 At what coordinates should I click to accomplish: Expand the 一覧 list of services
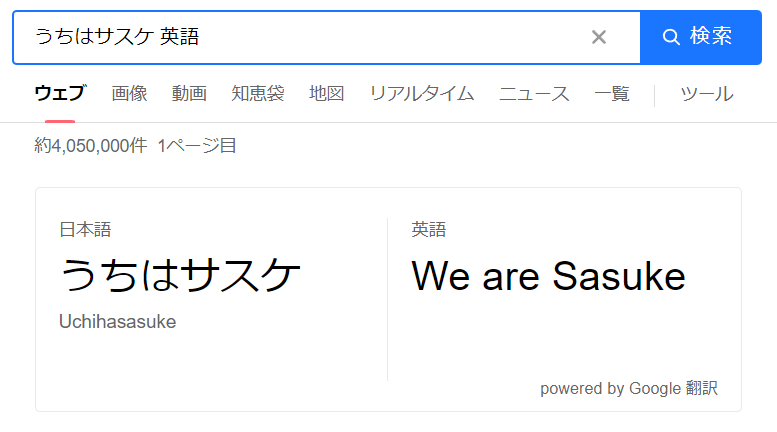pos(612,94)
